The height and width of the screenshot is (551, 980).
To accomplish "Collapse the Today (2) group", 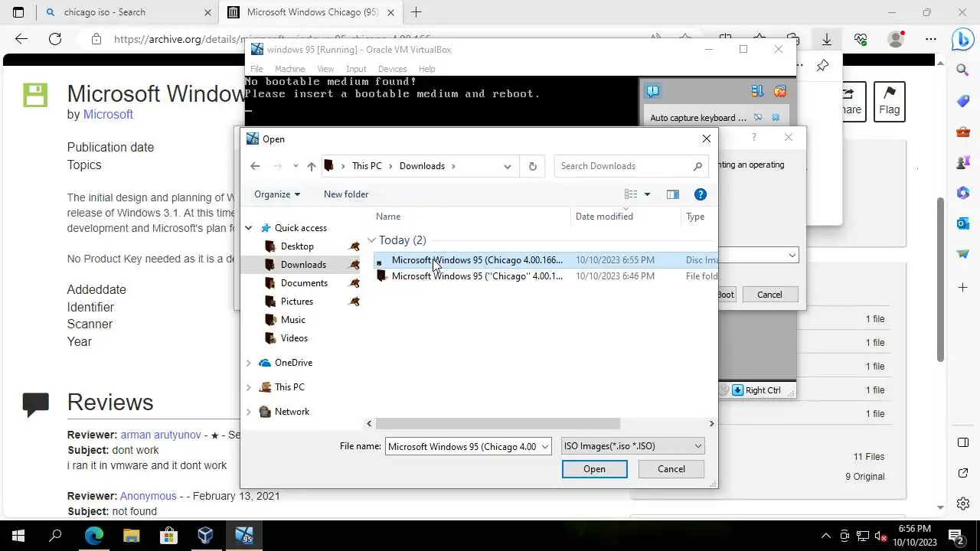I will [x=371, y=240].
